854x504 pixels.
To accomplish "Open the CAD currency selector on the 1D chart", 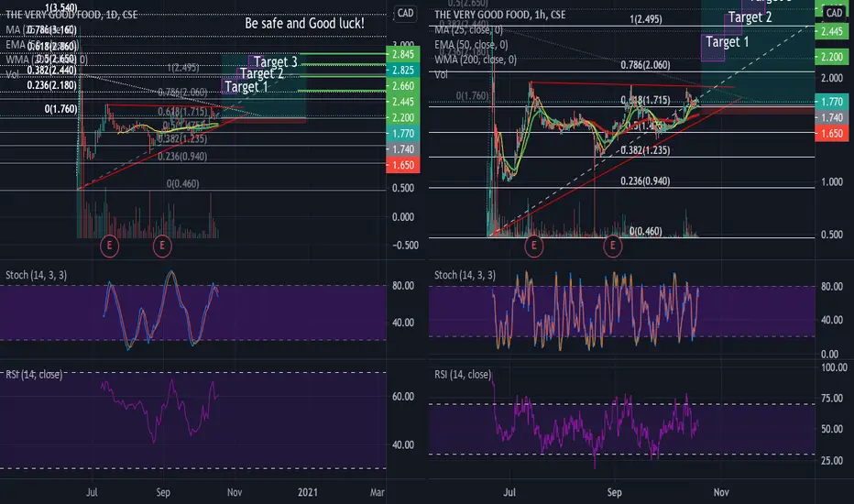I will pos(405,13).
